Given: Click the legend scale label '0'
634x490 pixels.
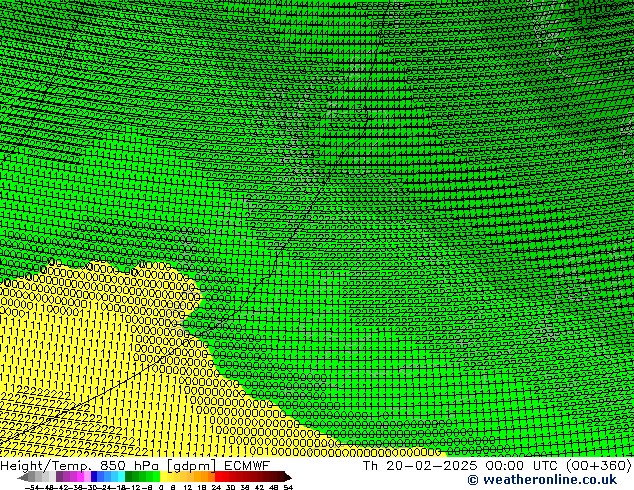Looking at the screenshot, I should click(161, 487).
